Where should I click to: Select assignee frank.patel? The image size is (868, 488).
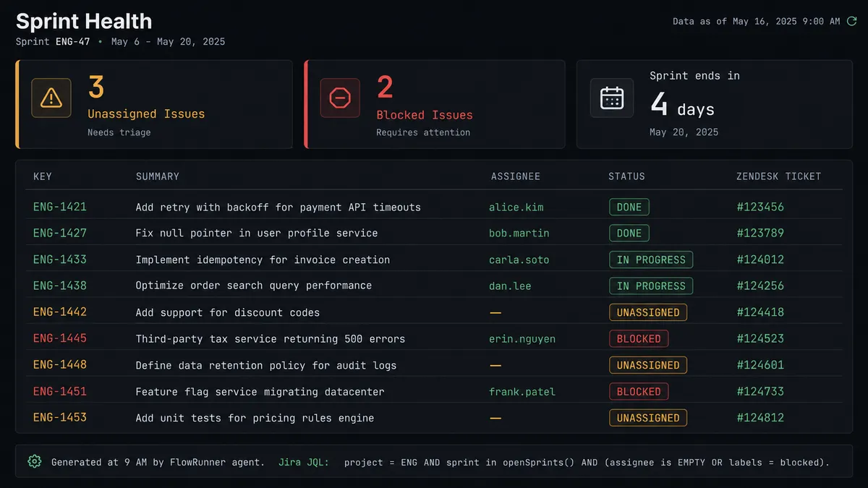(x=522, y=391)
